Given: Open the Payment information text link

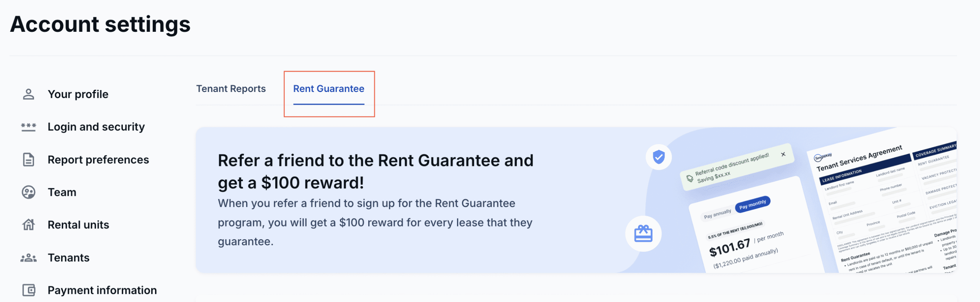Looking at the screenshot, I should (102, 290).
